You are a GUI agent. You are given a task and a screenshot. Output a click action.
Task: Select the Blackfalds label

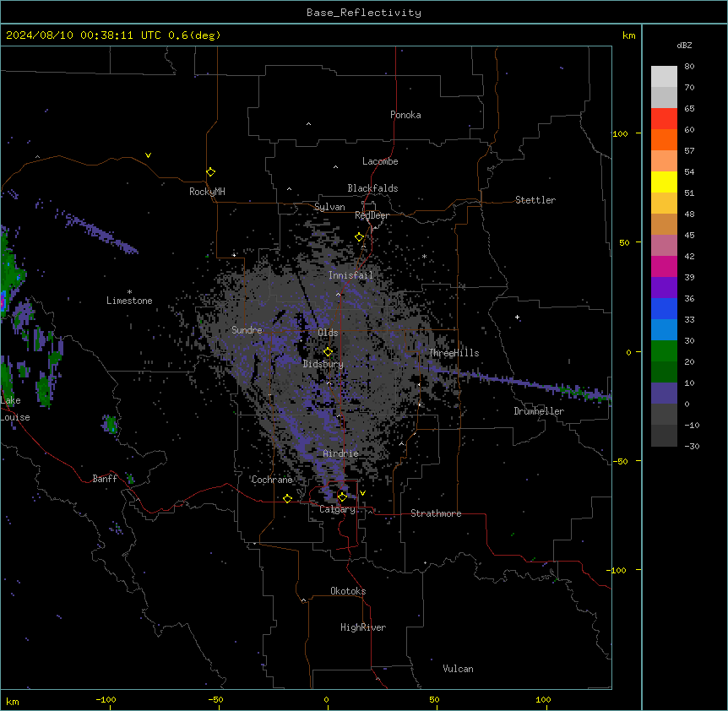pos(372,188)
